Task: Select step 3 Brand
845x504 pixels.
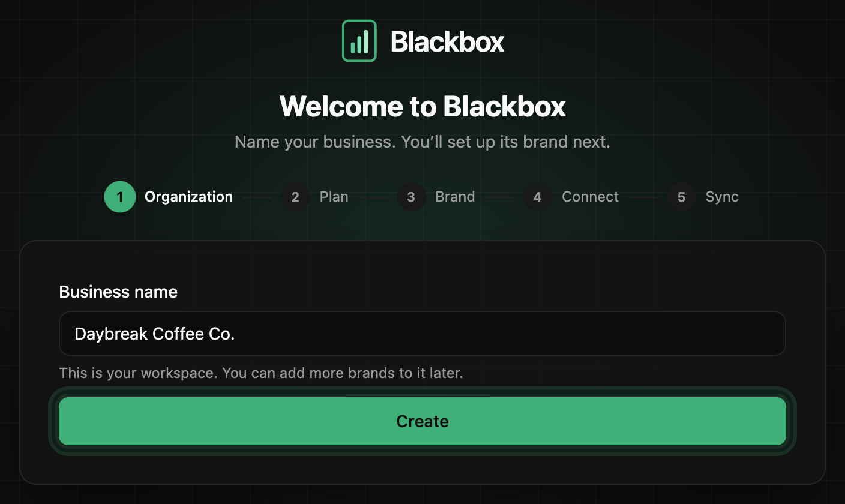Action: (x=436, y=197)
